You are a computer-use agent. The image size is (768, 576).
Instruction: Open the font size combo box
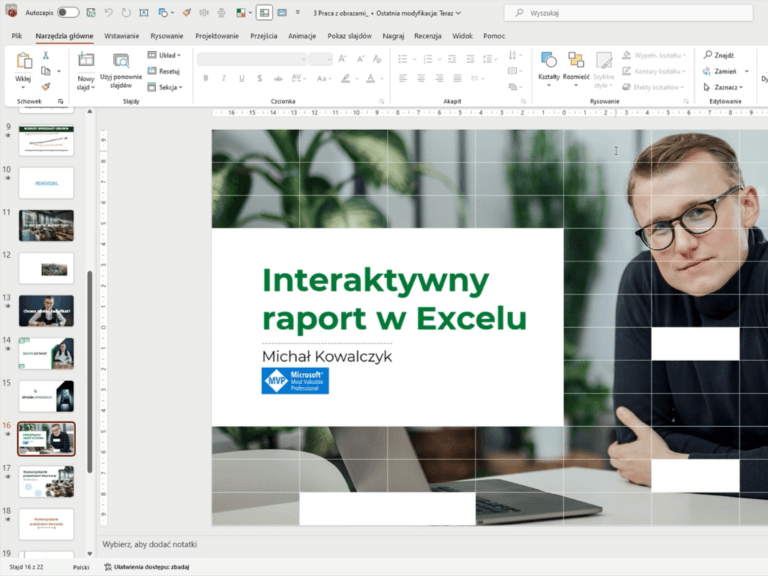pos(320,59)
